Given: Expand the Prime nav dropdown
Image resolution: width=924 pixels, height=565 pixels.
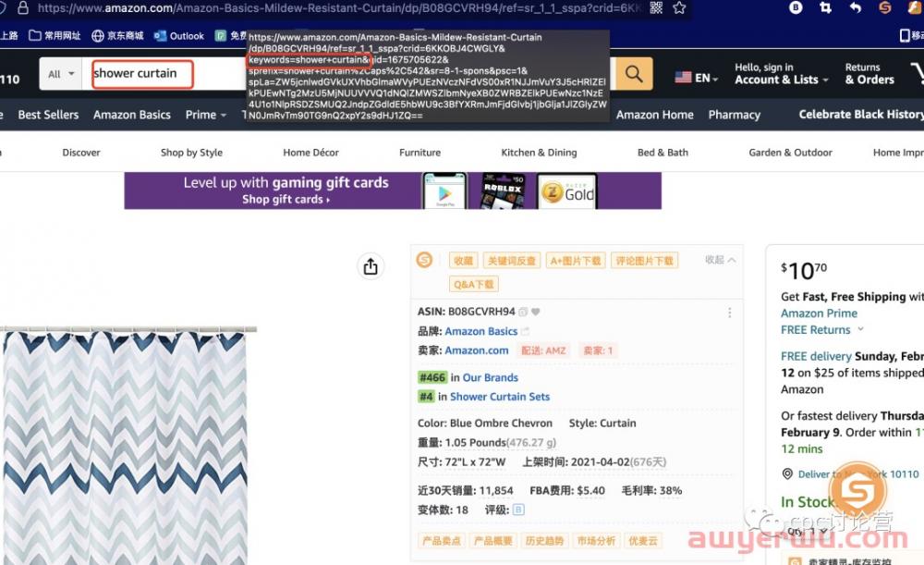Looking at the screenshot, I should click(x=206, y=115).
